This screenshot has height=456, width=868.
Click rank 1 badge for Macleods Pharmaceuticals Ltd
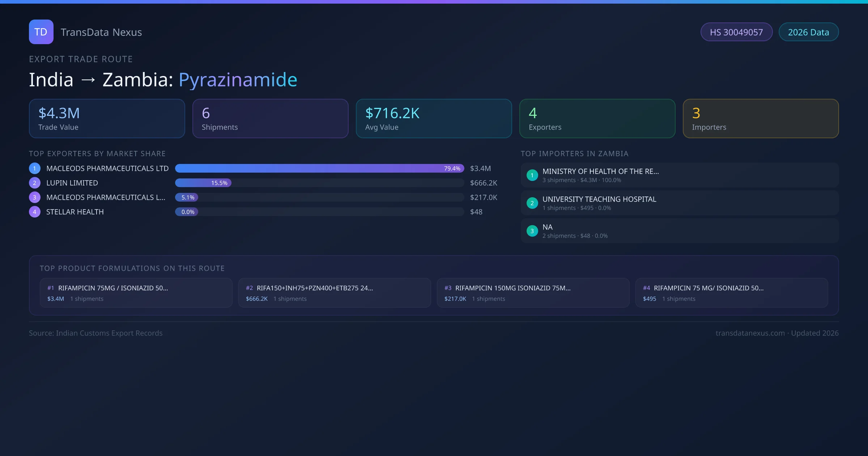(x=35, y=168)
